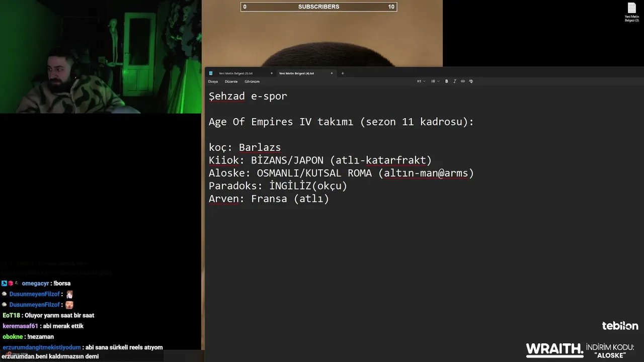Click the first DusunmeyenFilzof chat message emote
This screenshot has width=644, height=362.
(x=69, y=294)
